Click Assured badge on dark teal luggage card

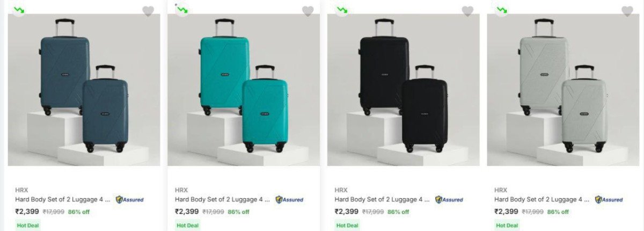[130, 200]
